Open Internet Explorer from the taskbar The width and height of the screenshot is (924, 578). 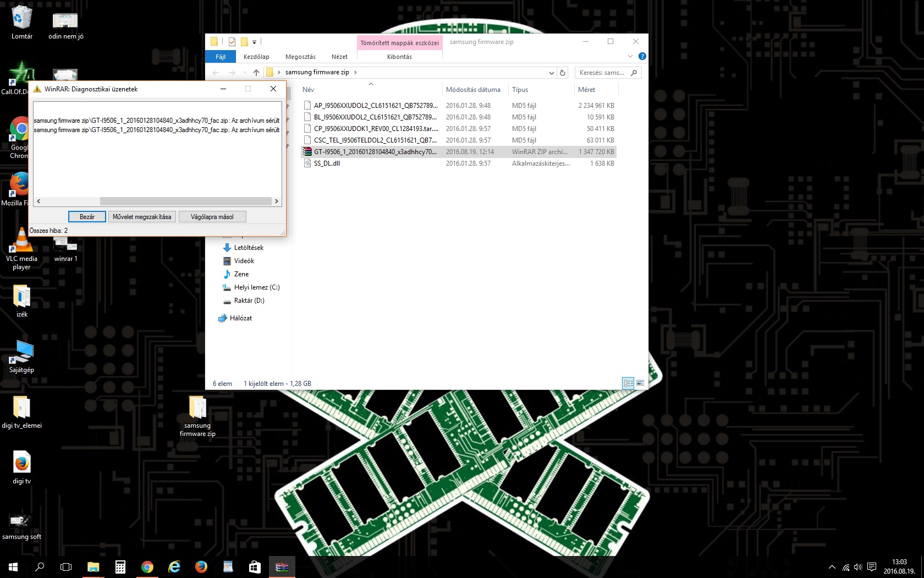point(174,567)
